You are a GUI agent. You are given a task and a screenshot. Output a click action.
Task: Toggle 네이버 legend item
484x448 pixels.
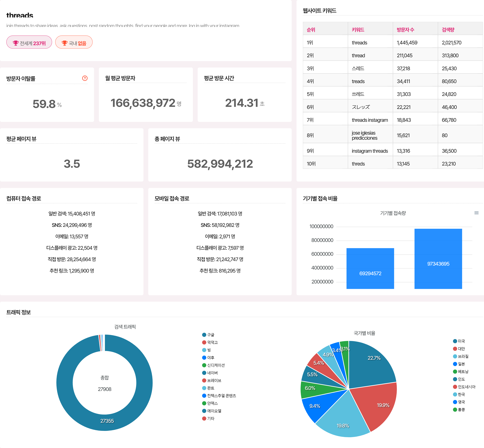(x=210, y=373)
